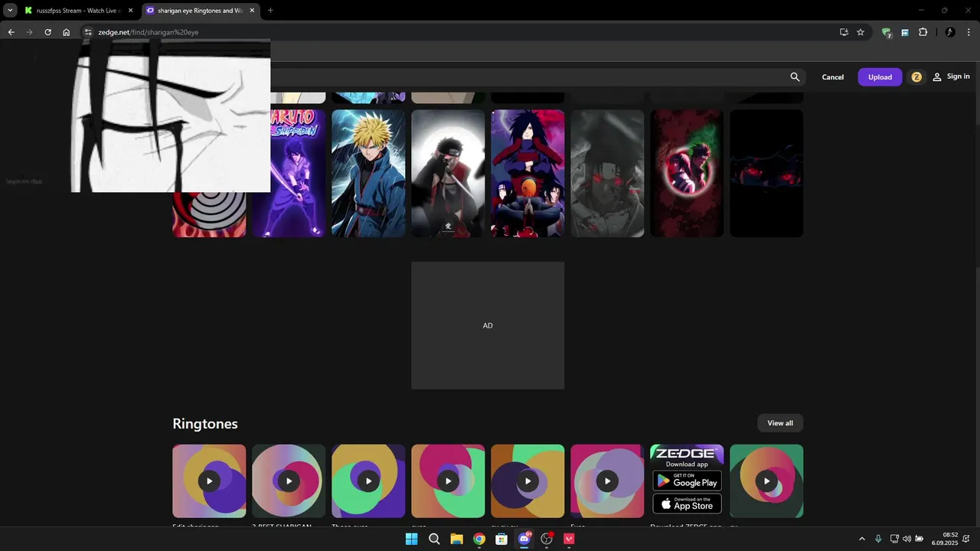The width and height of the screenshot is (980, 551).
Task: Open a new browser tab
Action: point(270,11)
